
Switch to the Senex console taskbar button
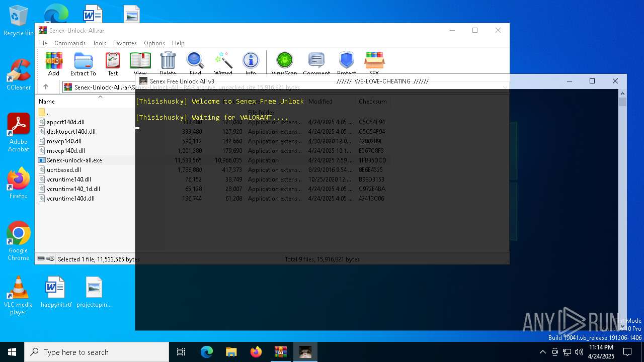305,352
